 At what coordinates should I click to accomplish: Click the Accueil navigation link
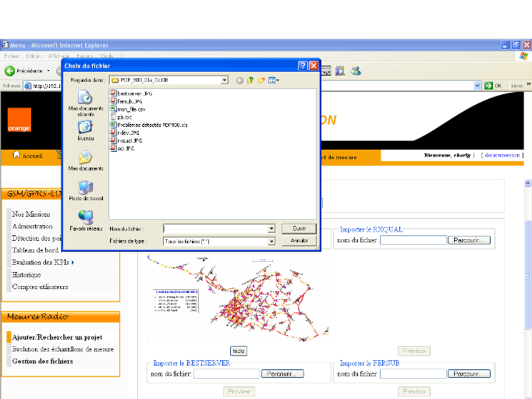33,156
